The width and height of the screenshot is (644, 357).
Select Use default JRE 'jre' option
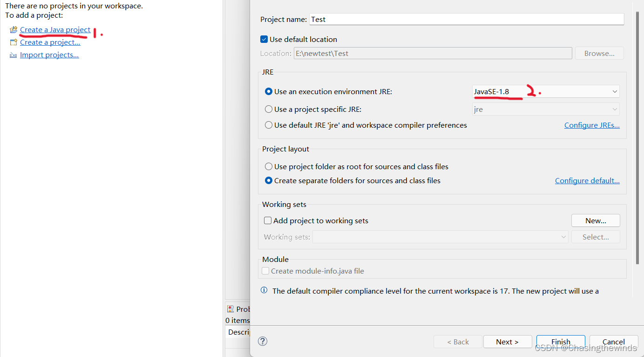[269, 125]
